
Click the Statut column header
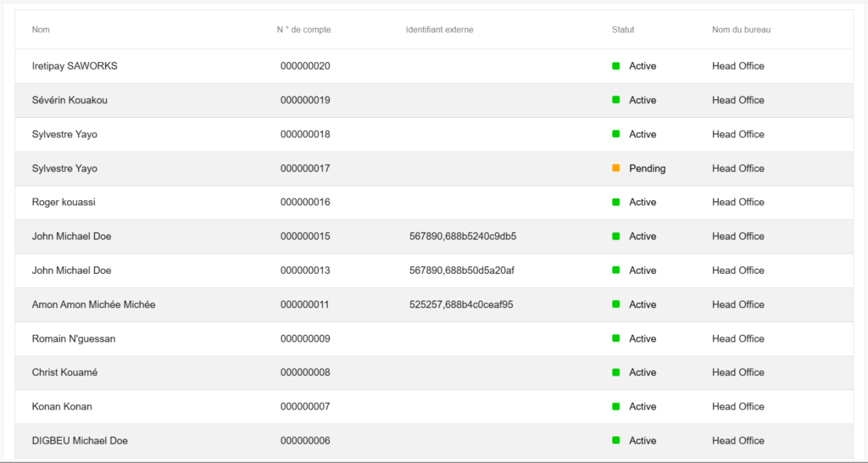(x=623, y=30)
